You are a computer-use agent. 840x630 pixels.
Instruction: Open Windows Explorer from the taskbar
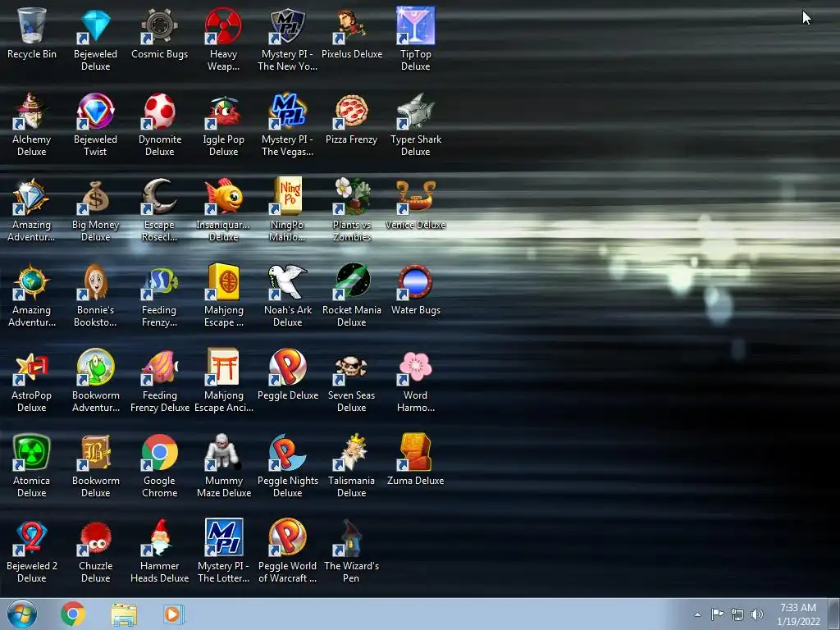point(124,614)
